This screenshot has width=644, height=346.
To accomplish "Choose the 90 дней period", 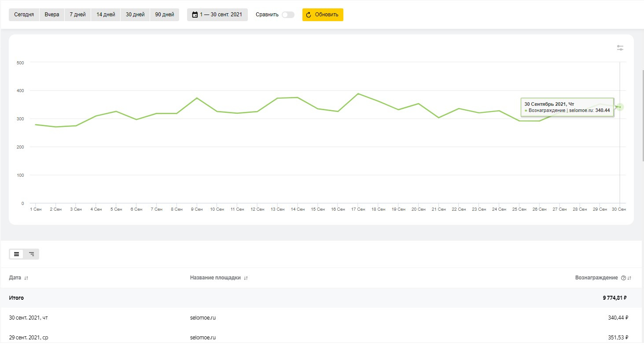I will pos(164,15).
